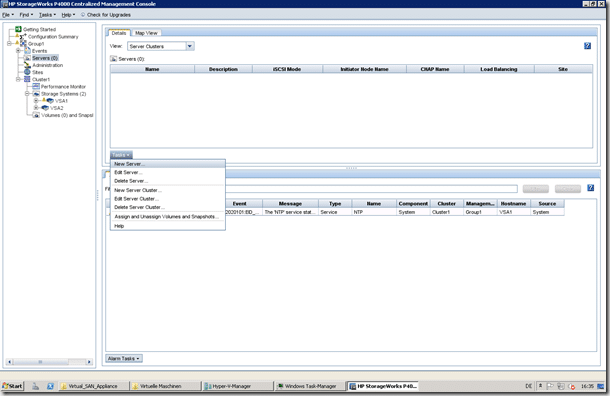This screenshot has width=610, height=396.
Task: Switch to Hyper-V-Manager in taskbar
Action: (x=237, y=386)
